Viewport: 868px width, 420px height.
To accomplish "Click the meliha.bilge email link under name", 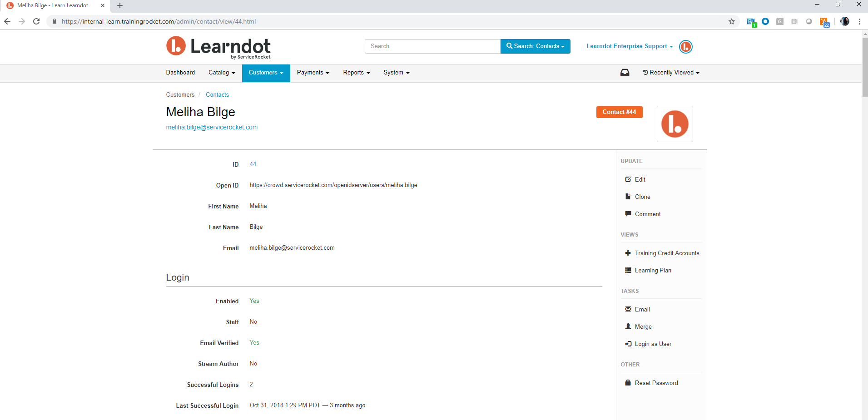I will pyautogui.click(x=212, y=127).
